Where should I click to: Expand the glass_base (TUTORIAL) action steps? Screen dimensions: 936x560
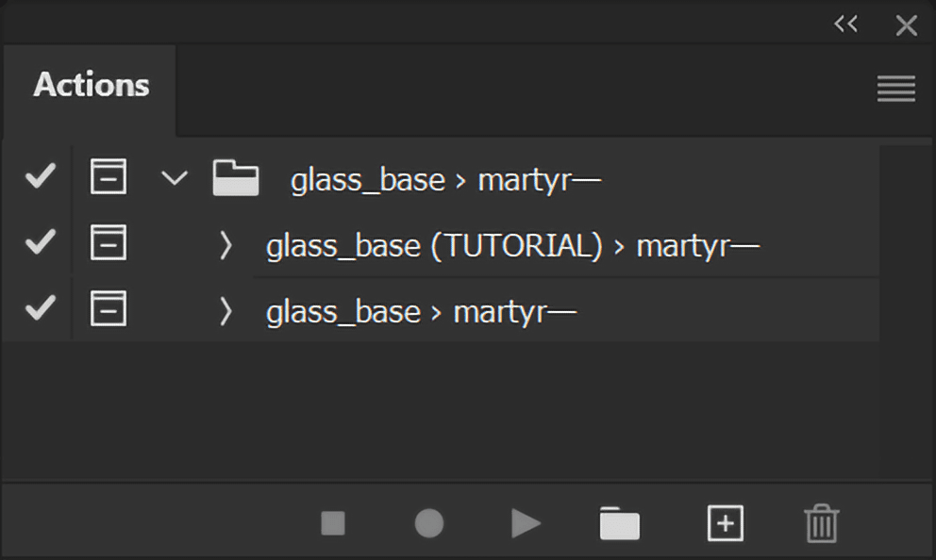tap(225, 245)
